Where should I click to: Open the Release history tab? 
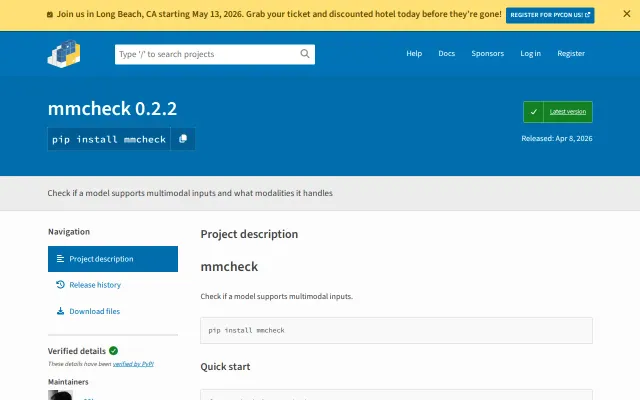pyautogui.click(x=95, y=285)
